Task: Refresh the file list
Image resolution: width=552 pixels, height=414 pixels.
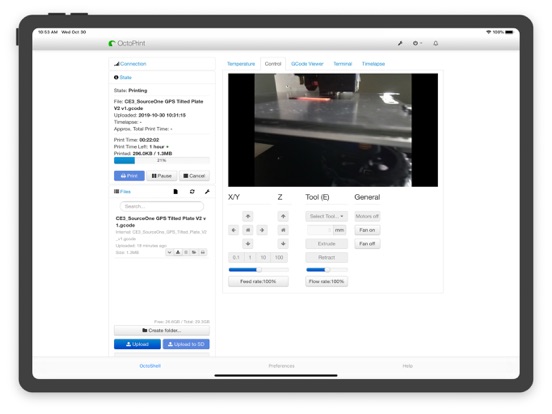Action: 192,192
